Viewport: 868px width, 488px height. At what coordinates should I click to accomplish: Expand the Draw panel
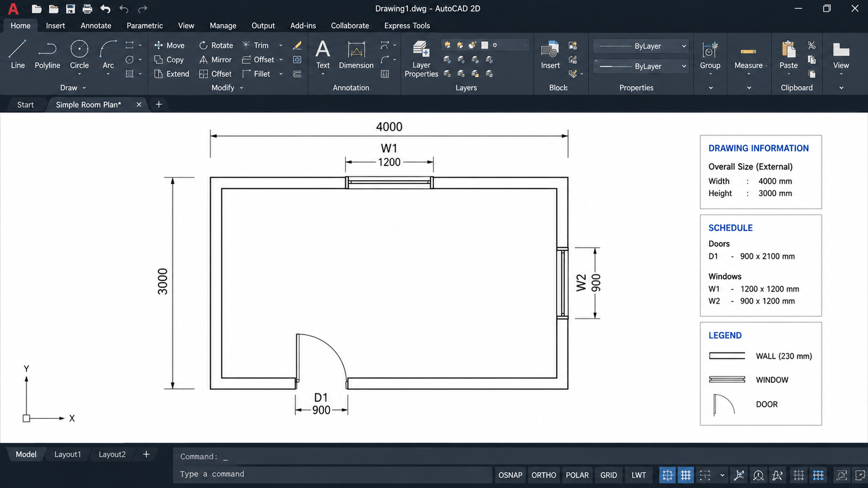(73, 88)
